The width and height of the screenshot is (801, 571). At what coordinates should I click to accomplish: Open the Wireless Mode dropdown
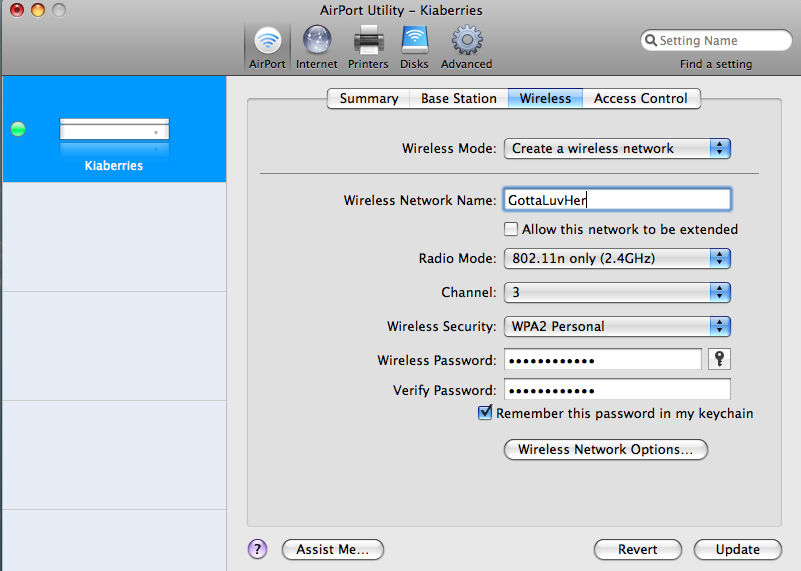pos(617,149)
